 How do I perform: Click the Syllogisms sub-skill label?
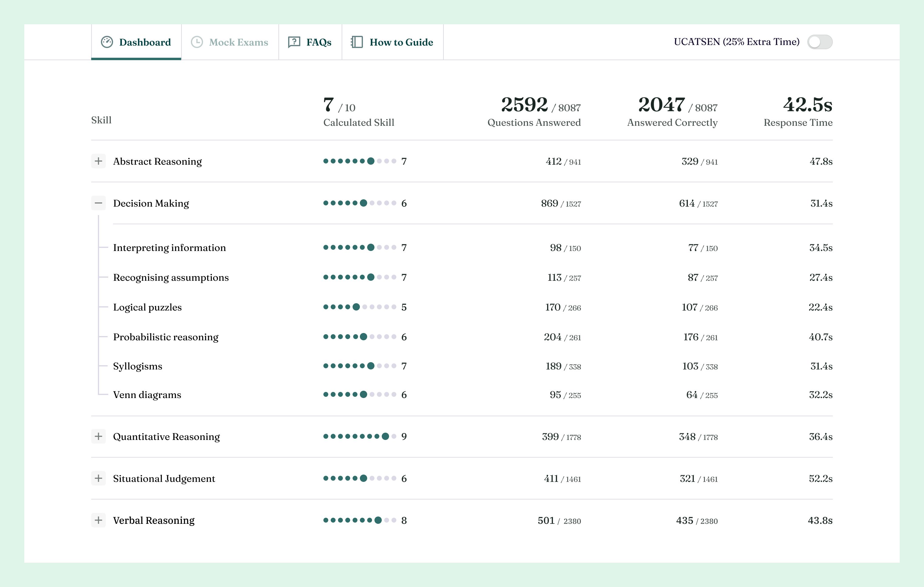137,366
